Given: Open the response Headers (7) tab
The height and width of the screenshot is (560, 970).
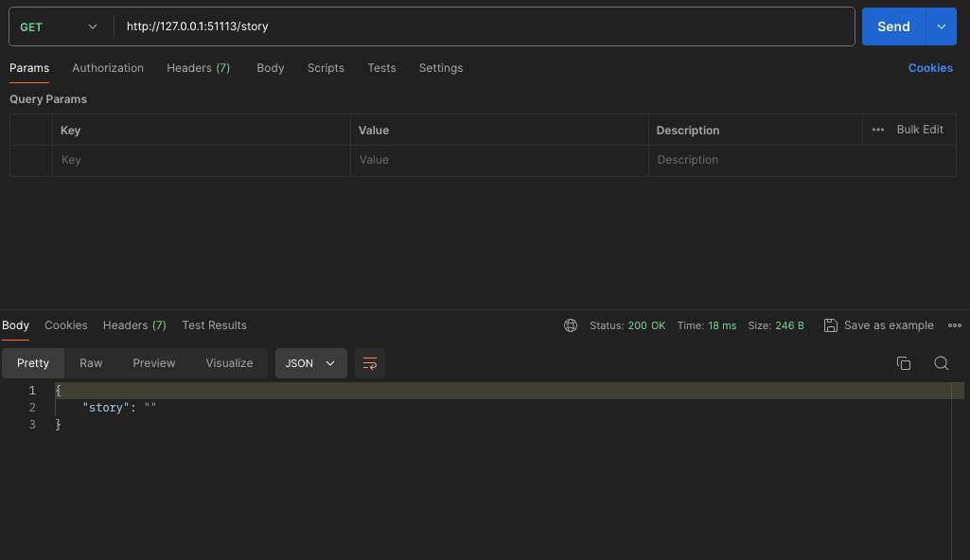Looking at the screenshot, I should point(134,325).
